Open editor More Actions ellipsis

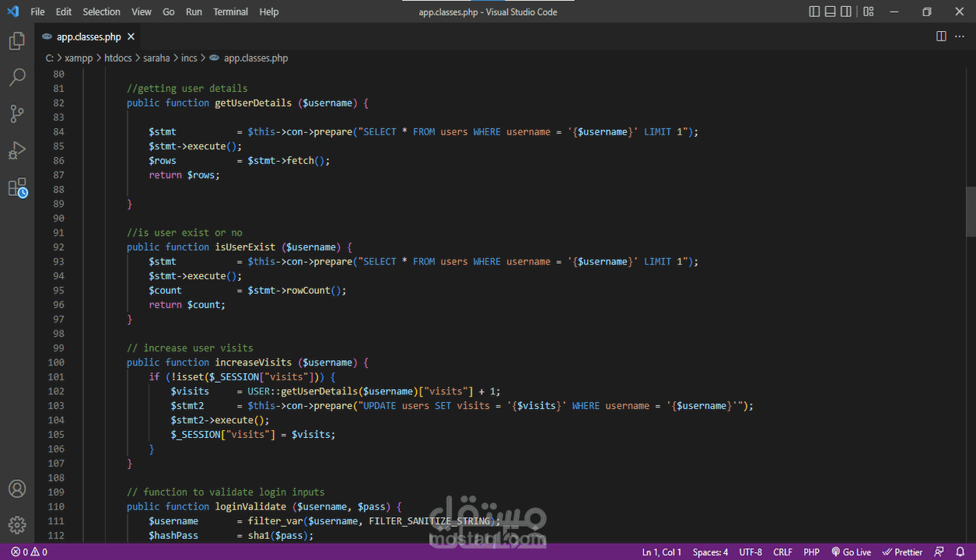tap(960, 37)
